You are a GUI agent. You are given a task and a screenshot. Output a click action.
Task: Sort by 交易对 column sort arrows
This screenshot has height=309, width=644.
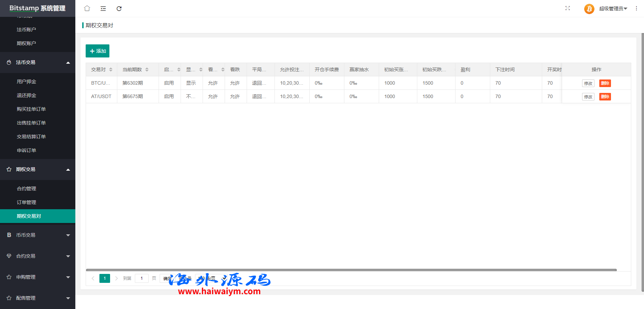click(111, 70)
